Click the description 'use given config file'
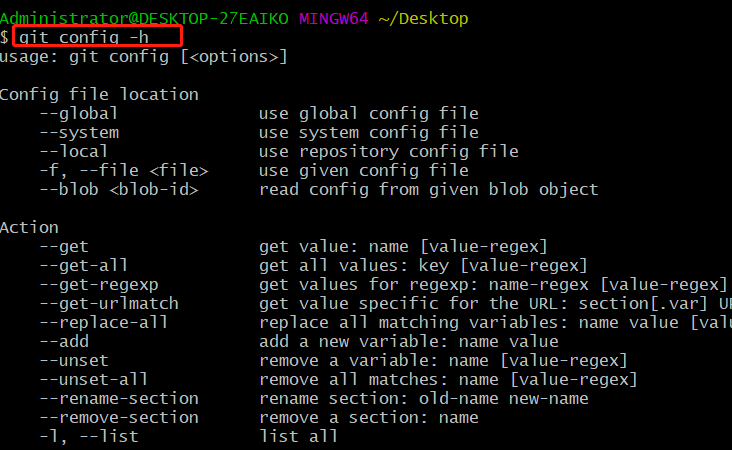This screenshot has width=732, height=450. [364, 170]
